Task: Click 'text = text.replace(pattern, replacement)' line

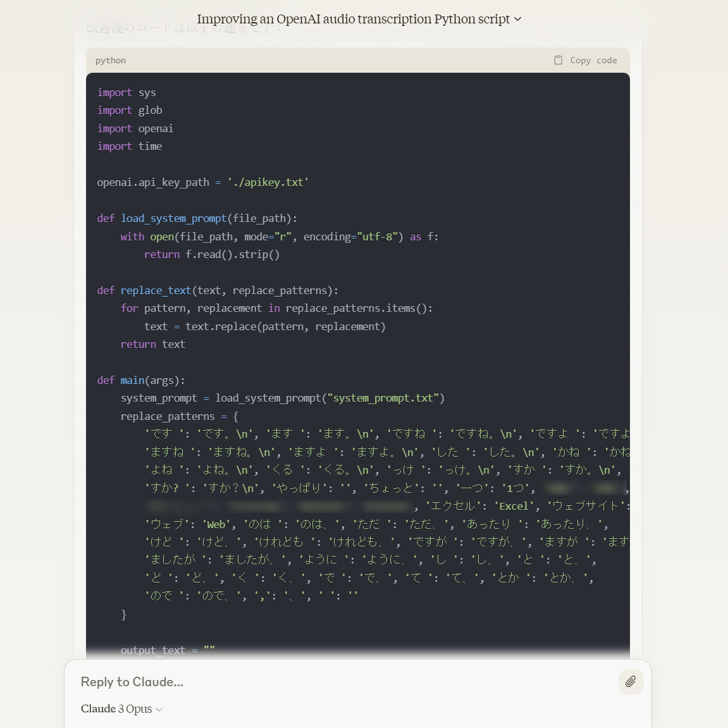Action: (264, 326)
